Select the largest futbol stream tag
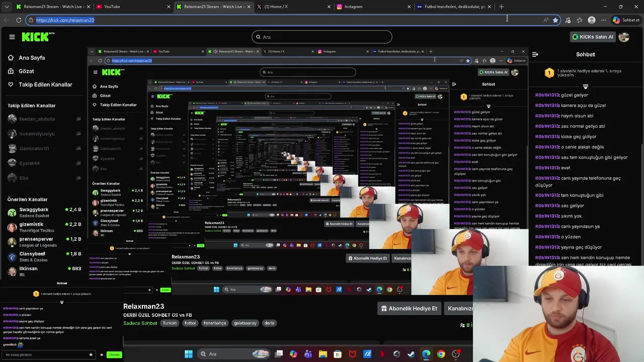The width and height of the screenshot is (644, 362). (x=190, y=323)
